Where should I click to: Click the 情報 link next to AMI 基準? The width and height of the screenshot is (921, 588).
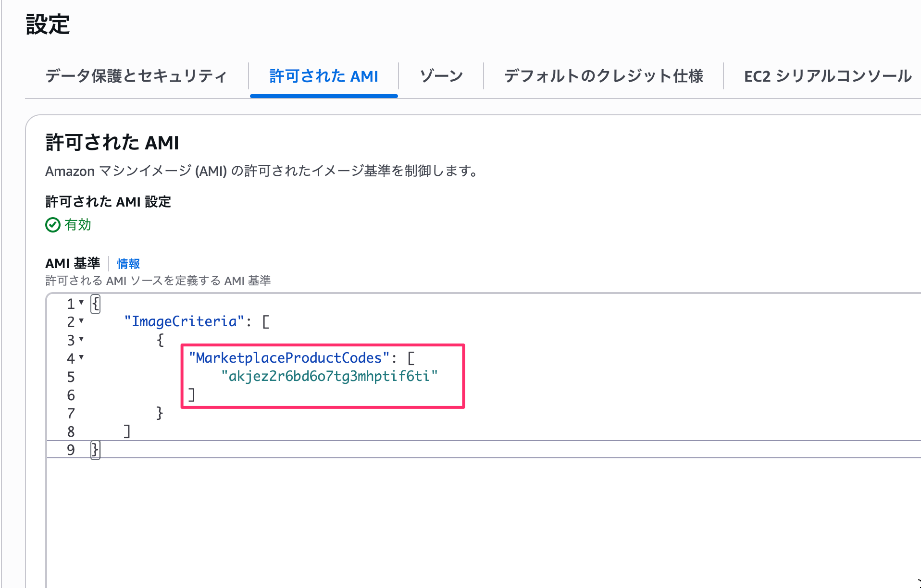(128, 264)
